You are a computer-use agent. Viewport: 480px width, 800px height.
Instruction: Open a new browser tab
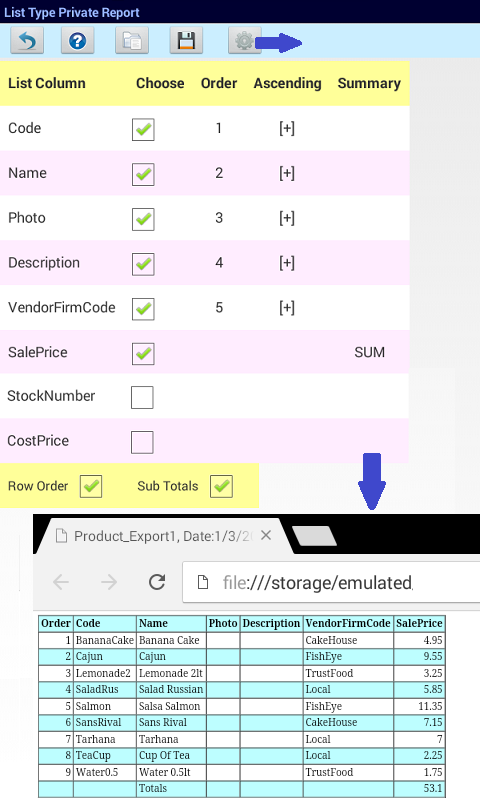pos(314,536)
